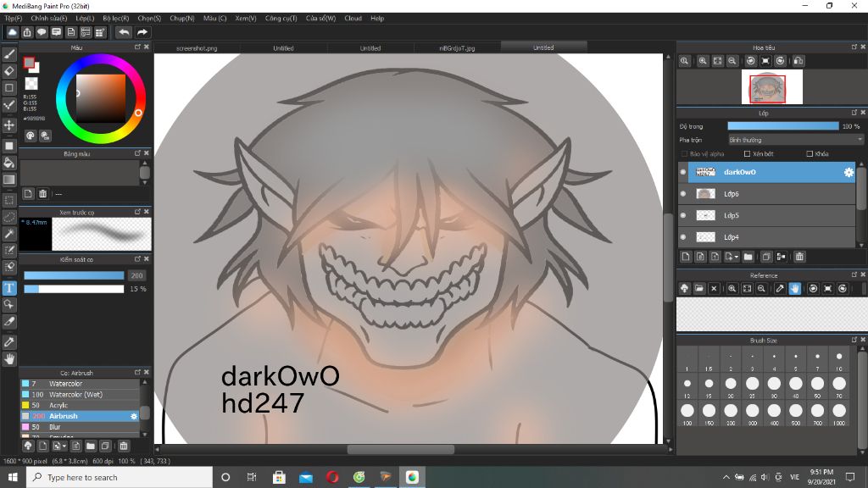Enable the Xén bớt clipping checkbox
868x488 pixels.
(748, 154)
